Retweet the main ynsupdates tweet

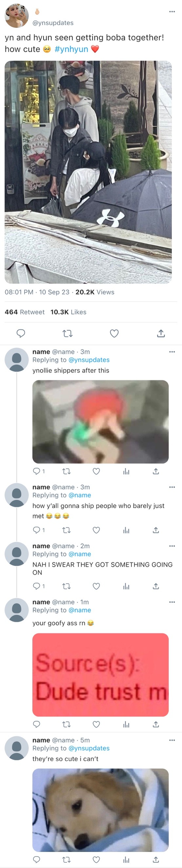68,333
